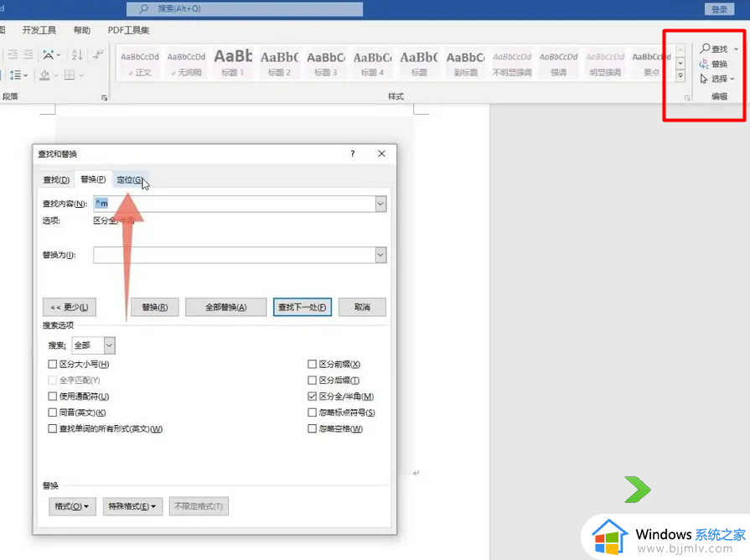Apply the 明显强调 style

(x=605, y=64)
